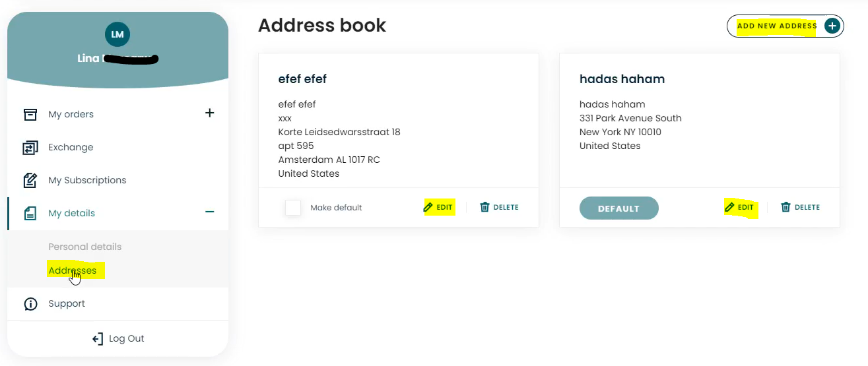Click the plus circle beside Add New Address
This screenshot has width=868, height=366.
[832, 26]
